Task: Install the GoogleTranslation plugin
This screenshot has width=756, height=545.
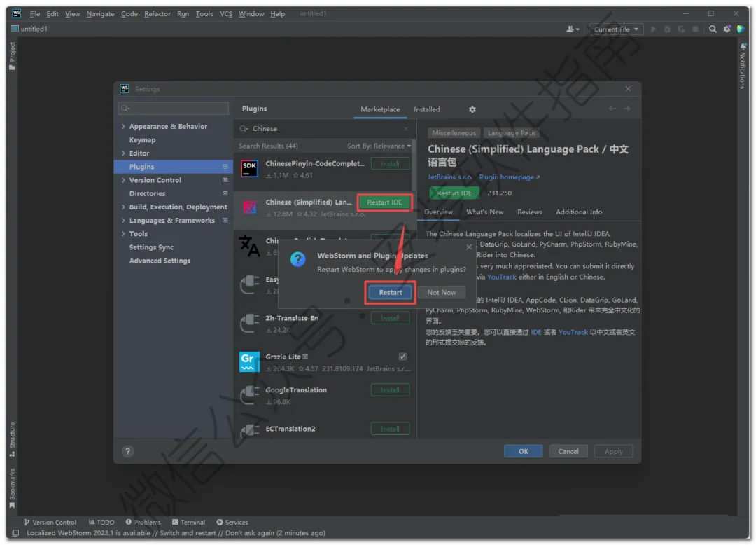Action: [390, 389]
